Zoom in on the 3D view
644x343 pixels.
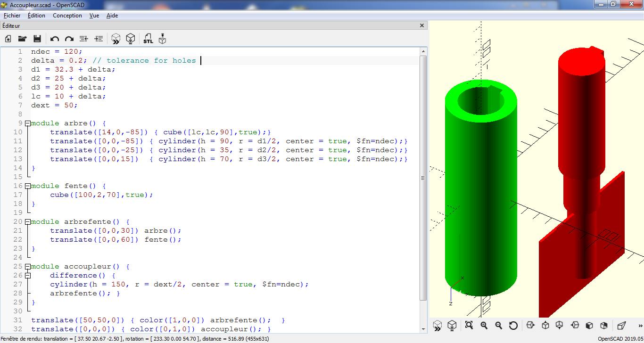484,325
